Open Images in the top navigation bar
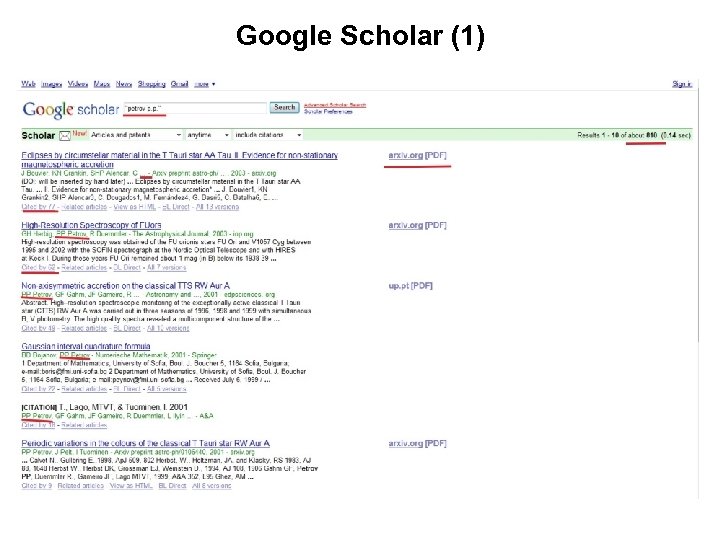Screen dimensions: 720x540 point(51,84)
